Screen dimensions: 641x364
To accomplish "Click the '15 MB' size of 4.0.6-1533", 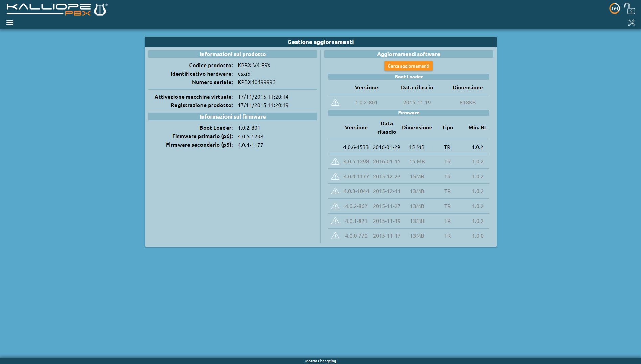I will click(417, 147).
